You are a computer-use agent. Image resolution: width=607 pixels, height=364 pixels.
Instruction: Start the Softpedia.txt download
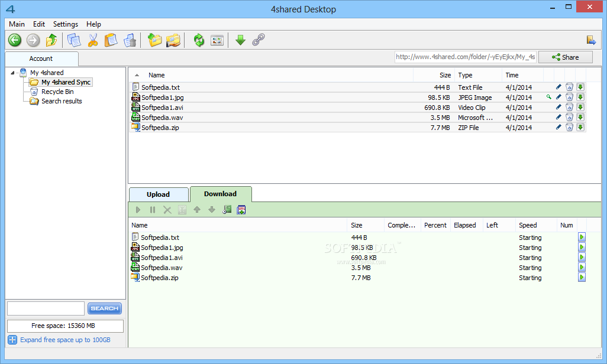tap(582, 237)
